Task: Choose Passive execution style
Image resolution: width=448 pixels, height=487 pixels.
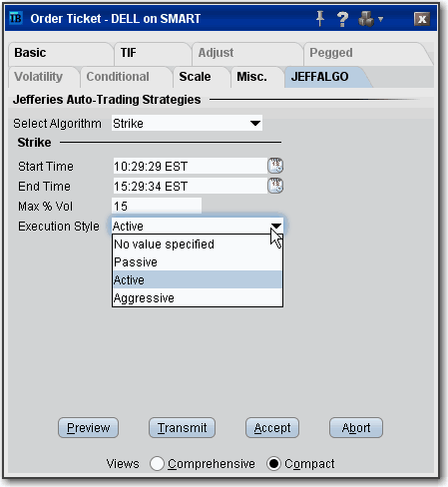Action: click(198, 262)
